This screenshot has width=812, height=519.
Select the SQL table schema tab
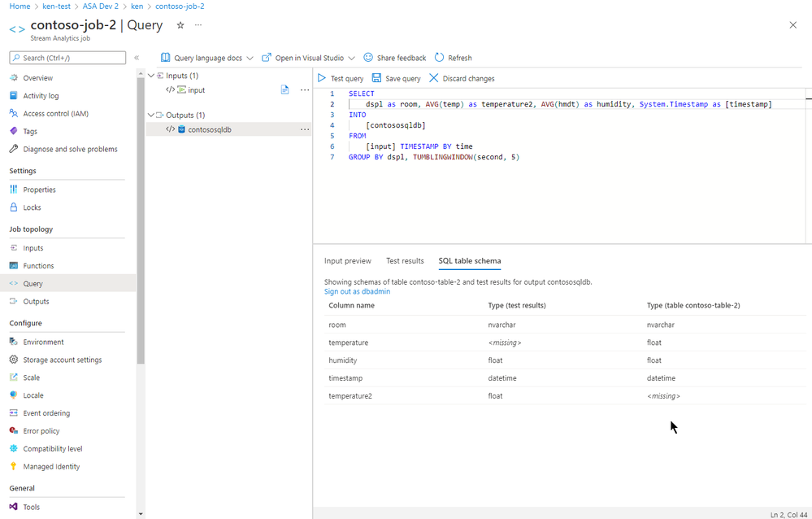coord(470,261)
